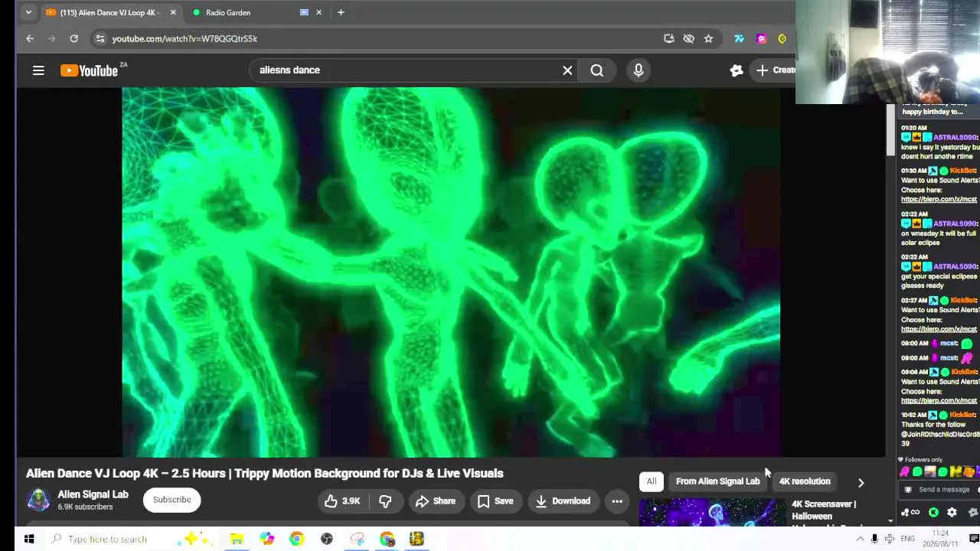View site information next to the URL
The width and height of the screenshot is (980, 551).
[100, 38]
